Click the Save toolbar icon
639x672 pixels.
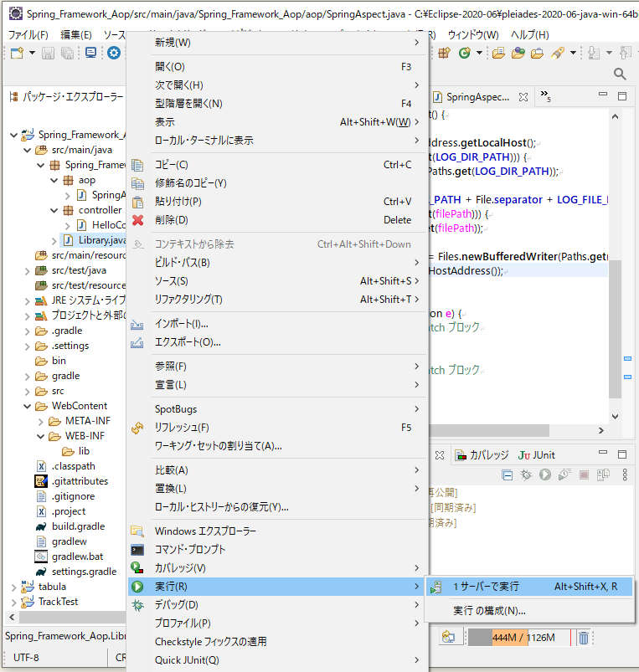48,54
